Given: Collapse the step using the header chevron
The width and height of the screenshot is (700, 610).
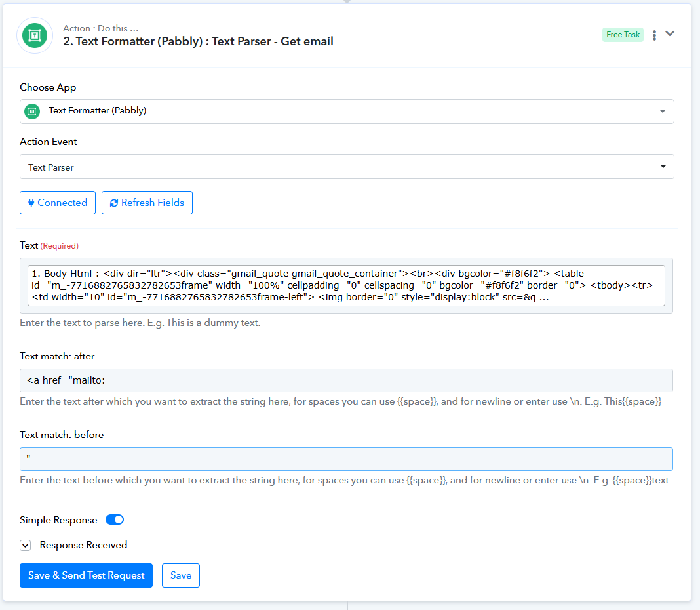Looking at the screenshot, I should pos(670,33).
